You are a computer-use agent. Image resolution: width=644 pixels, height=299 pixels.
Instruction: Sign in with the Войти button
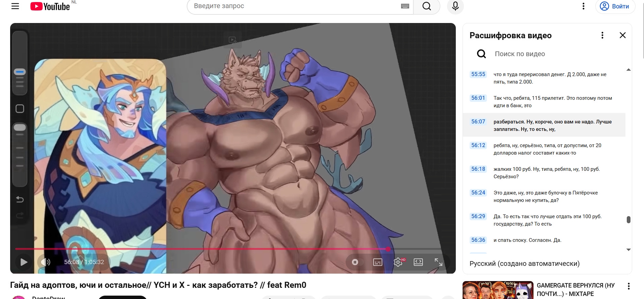pos(615,6)
